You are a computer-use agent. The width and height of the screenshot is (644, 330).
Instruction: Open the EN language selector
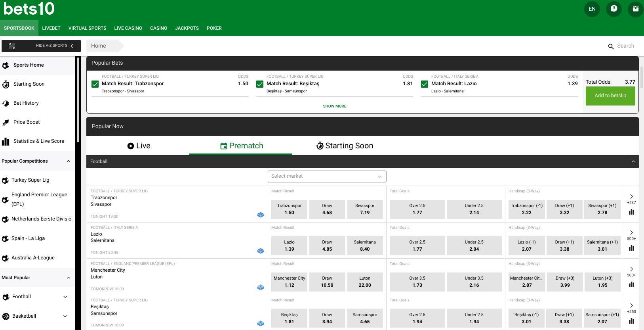tap(592, 9)
